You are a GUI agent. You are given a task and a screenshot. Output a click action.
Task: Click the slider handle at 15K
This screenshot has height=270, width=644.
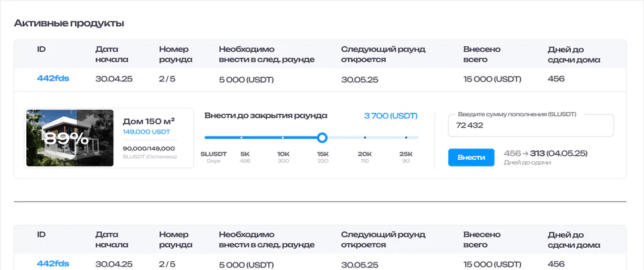tap(323, 137)
